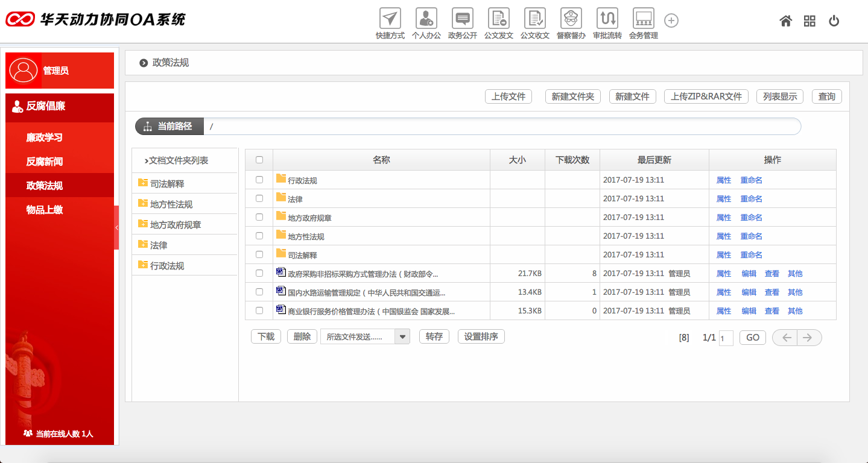Image resolution: width=868 pixels, height=463 pixels.
Task: Click the power/logout icon top right
Action: pyautogui.click(x=834, y=20)
